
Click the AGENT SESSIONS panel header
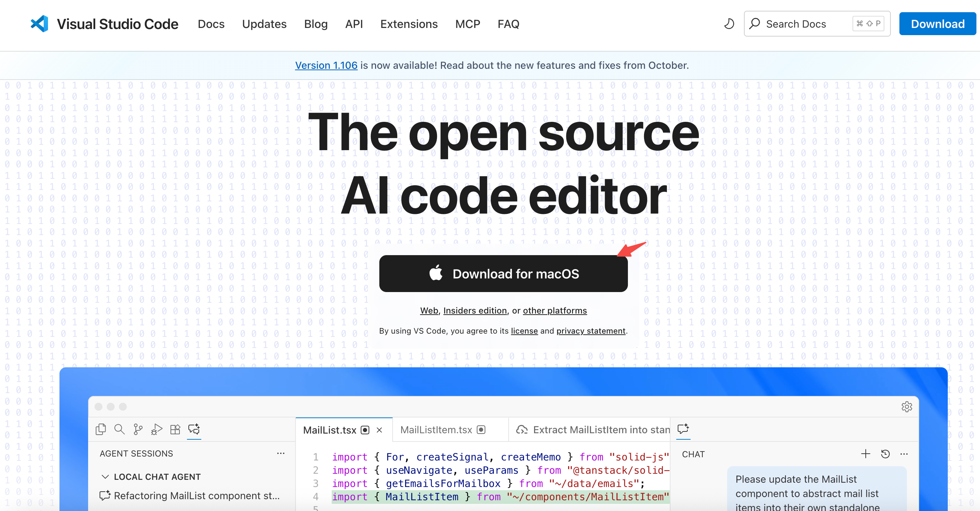[x=136, y=454]
